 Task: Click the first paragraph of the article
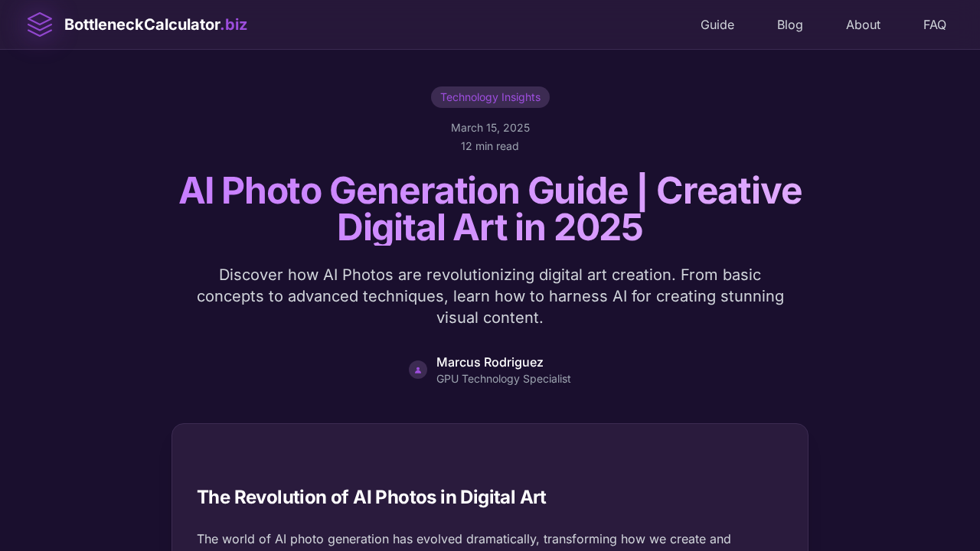[464, 540]
